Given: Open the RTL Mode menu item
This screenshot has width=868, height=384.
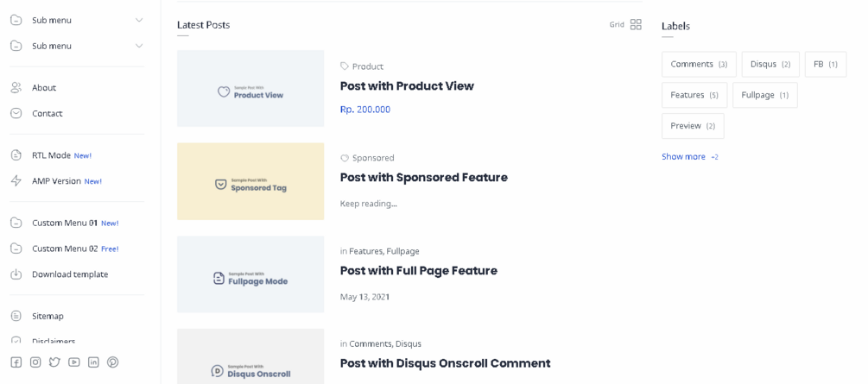Looking at the screenshot, I should 51,155.
